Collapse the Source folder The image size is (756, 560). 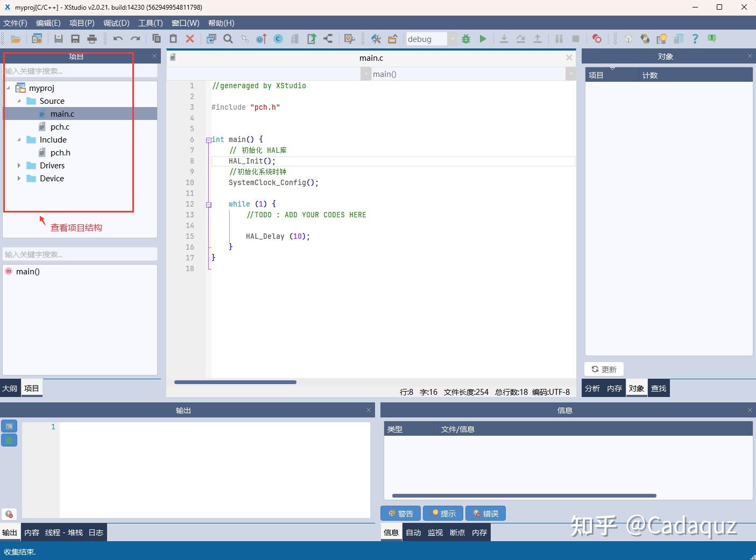click(19, 101)
